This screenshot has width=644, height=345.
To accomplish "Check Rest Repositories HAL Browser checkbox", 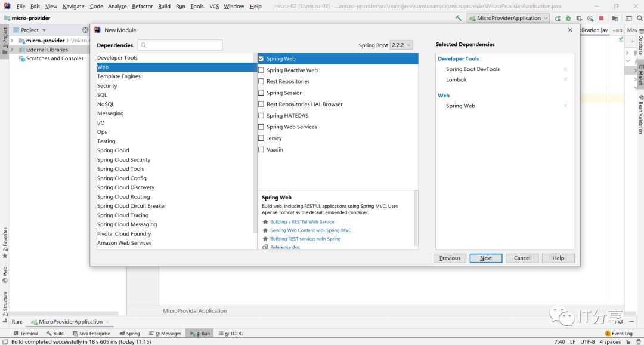I will coord(261,104).
